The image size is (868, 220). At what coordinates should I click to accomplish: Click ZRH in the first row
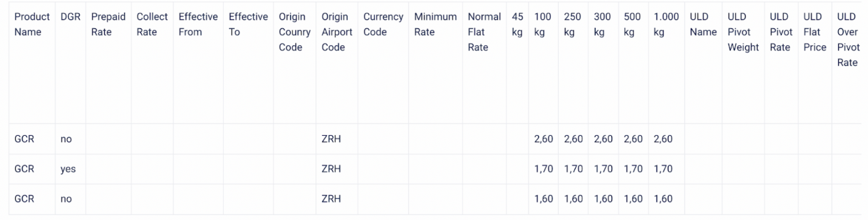(x=331, y=139)
